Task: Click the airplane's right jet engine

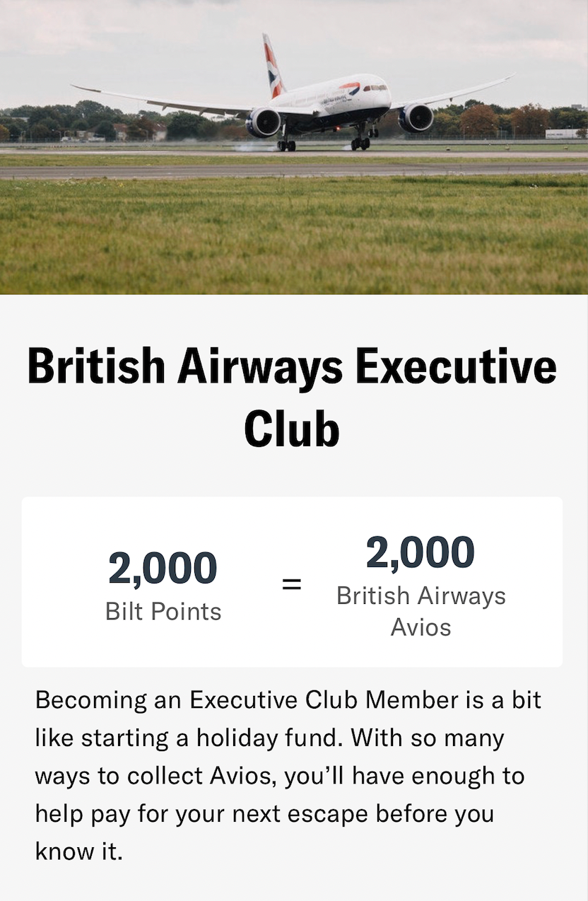Action: point(416,118)
